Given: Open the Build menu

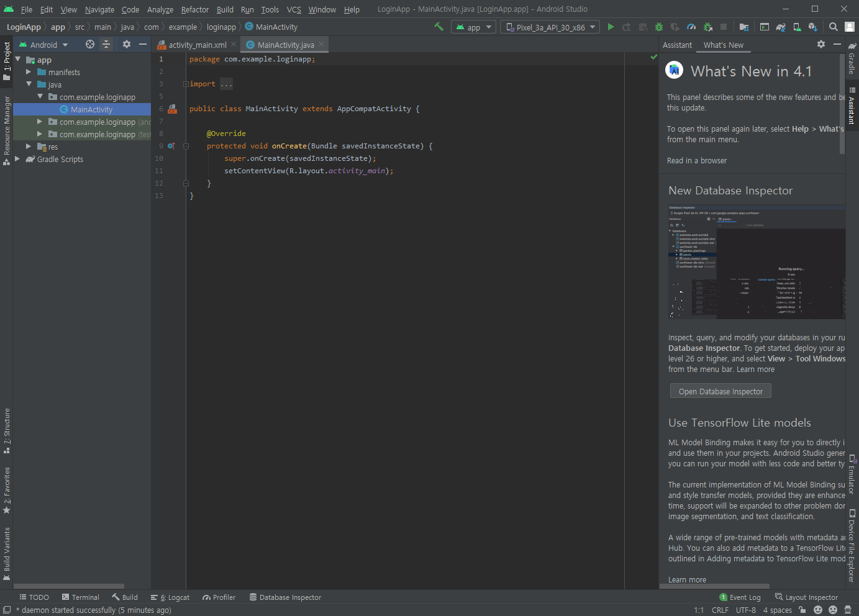Looking at the screenshot, I should pyautogui.click(x=225, y=9).
